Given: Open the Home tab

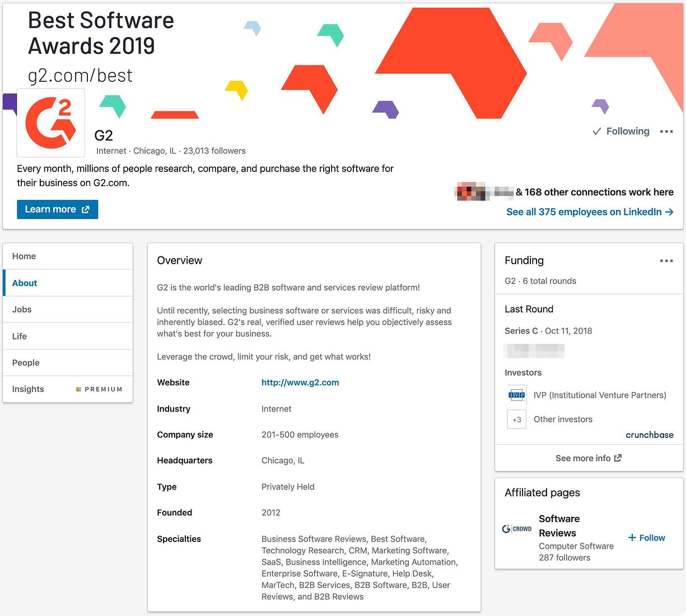Looking at the screenshot, I should coord(24,256).
